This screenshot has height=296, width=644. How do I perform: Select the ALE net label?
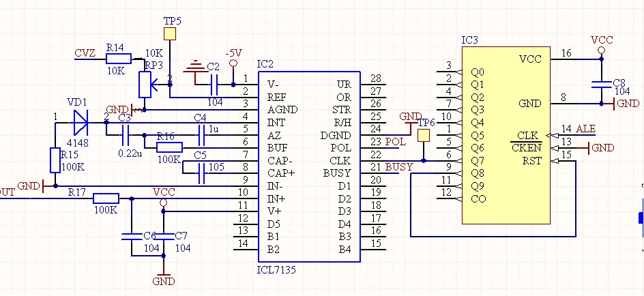586,129
